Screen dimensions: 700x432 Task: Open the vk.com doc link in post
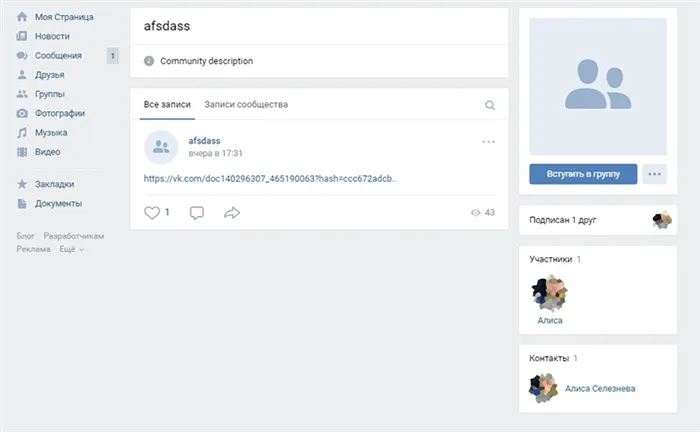[270, 179]
